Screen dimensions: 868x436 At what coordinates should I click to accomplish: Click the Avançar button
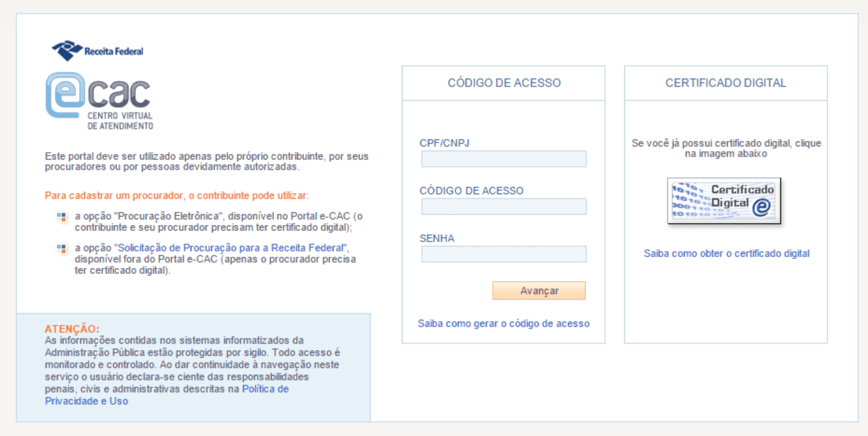pyautogui.click(x=539, y=291)
